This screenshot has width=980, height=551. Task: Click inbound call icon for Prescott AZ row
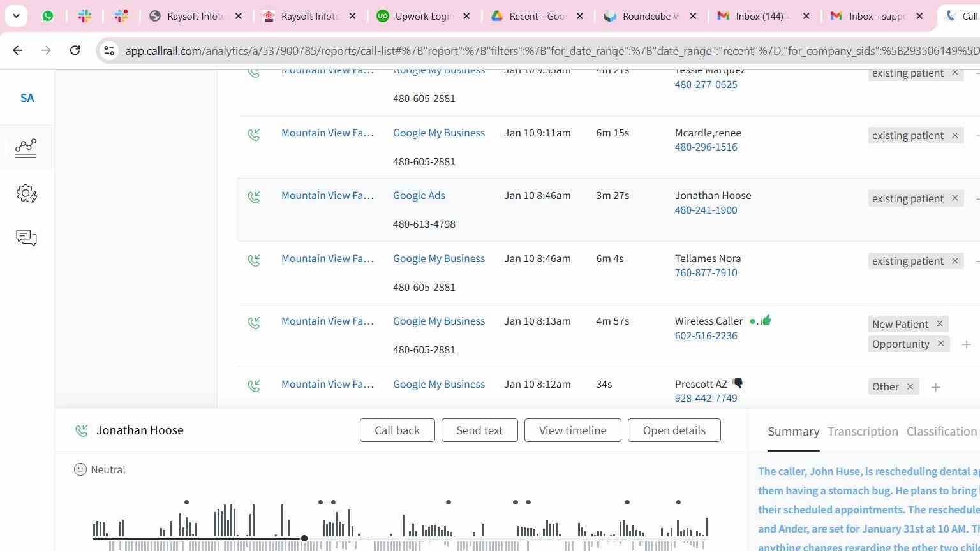click(x=254, y=386)
